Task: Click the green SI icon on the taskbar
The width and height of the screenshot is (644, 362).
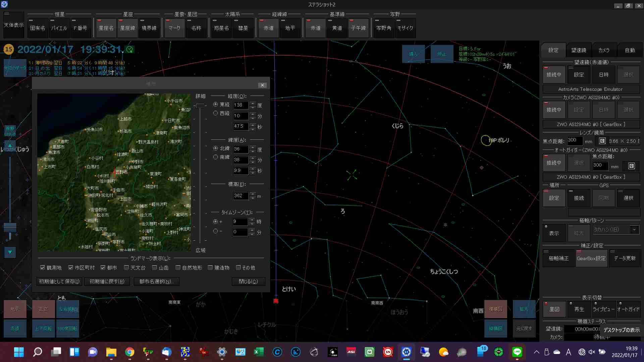Action: click(x=370, y=352)
